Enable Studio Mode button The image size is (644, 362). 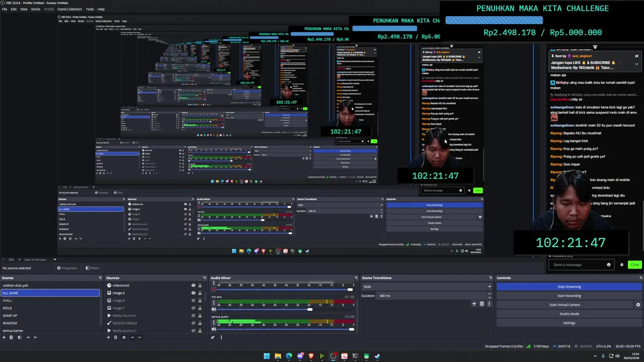pos(569,314)
